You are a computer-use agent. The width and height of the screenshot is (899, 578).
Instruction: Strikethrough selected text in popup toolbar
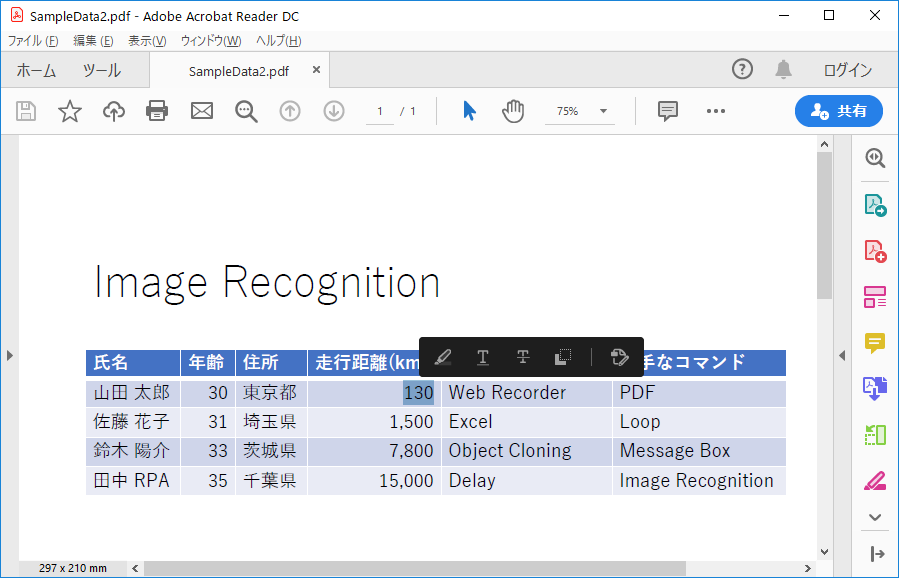point(523,357)
